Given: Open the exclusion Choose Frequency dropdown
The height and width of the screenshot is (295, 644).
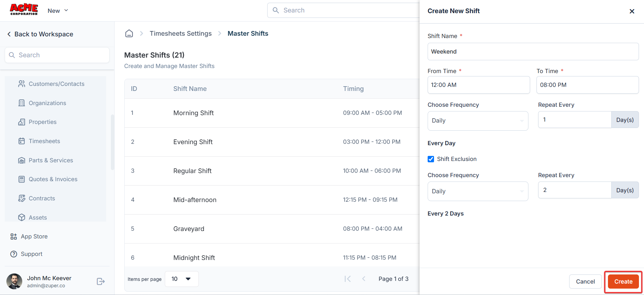Looking at the screenshot, I should click(x=478, y=191).
